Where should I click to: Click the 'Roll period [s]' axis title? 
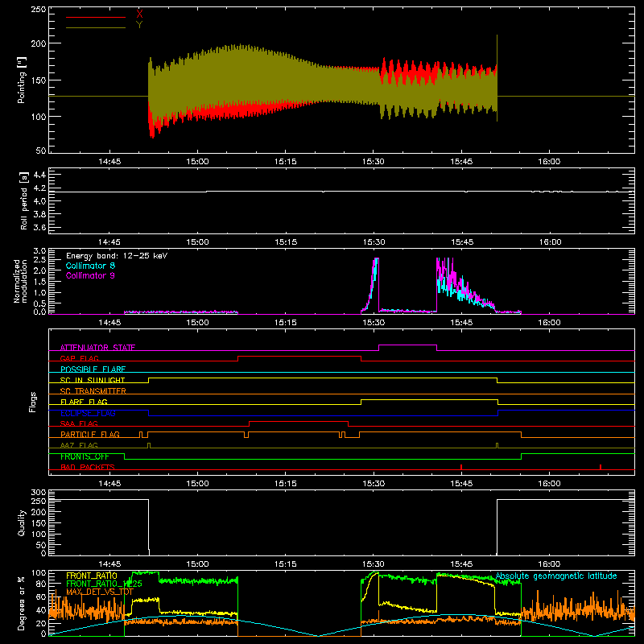[23, 200]
